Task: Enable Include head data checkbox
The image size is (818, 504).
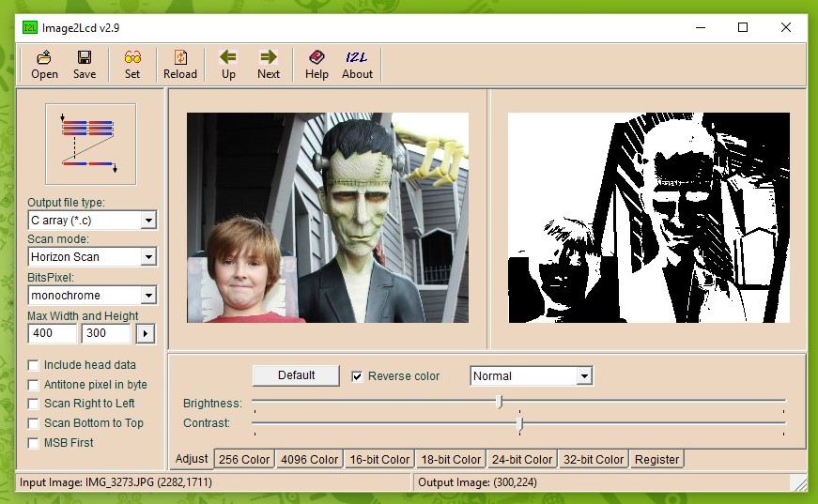Action: point(33,365)
